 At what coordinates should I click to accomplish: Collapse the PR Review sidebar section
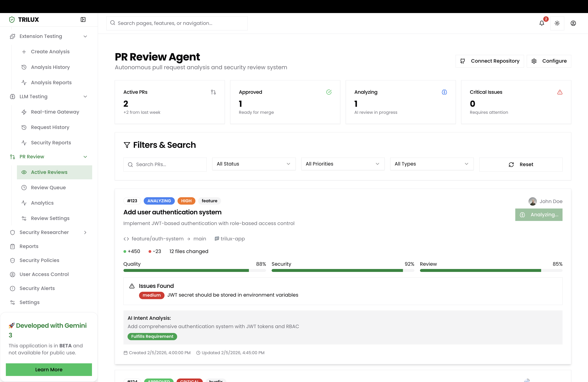pyautogui.click(x=85, y=157)
